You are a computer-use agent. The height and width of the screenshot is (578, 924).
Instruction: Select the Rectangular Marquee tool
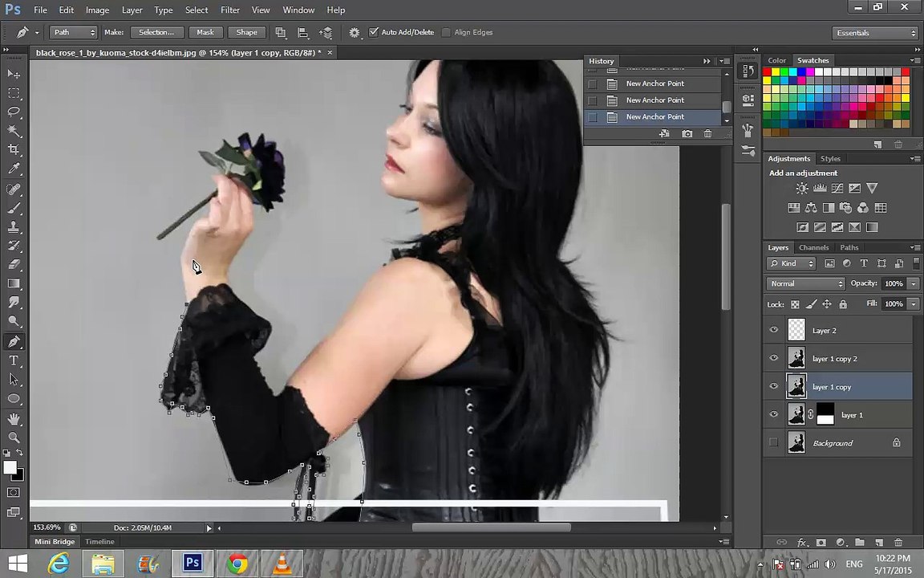click(14, 93)
